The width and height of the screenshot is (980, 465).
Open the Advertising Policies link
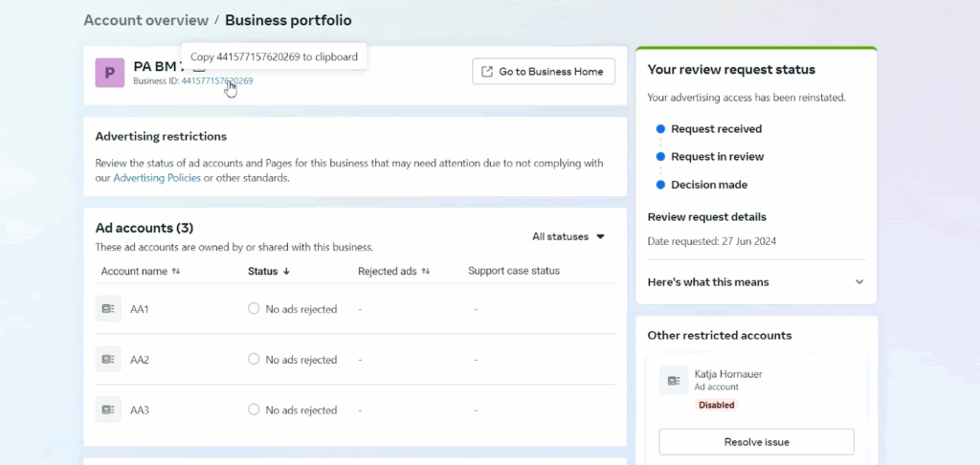point(157,178)
